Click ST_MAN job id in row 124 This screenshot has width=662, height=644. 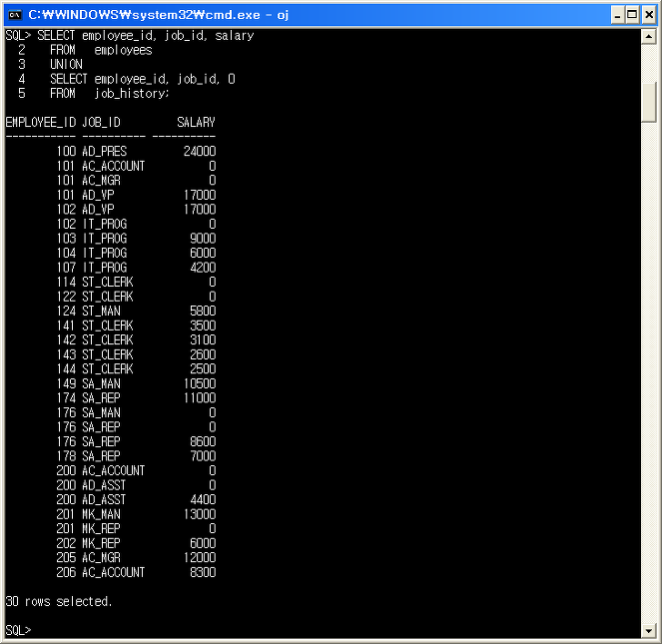101,312
